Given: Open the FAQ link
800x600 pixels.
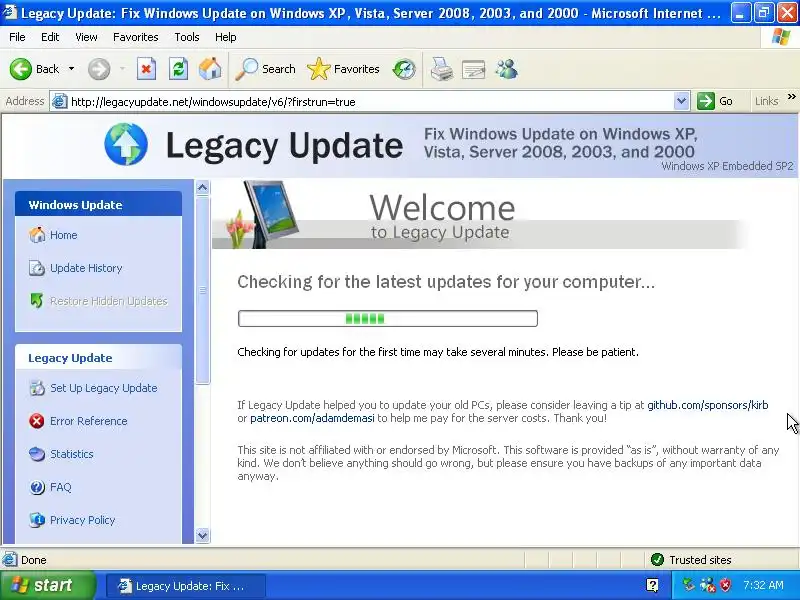Looking at the screenshot, I should (61, 487).
